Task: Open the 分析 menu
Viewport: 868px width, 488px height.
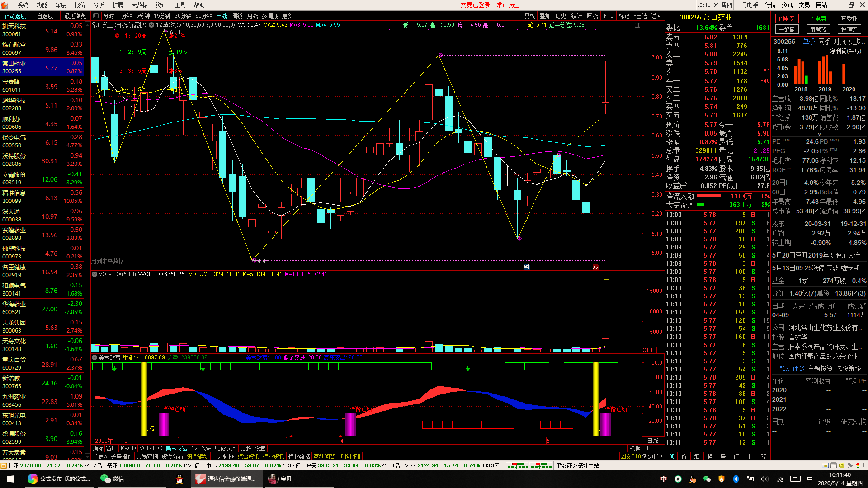Action: [99, 5]
